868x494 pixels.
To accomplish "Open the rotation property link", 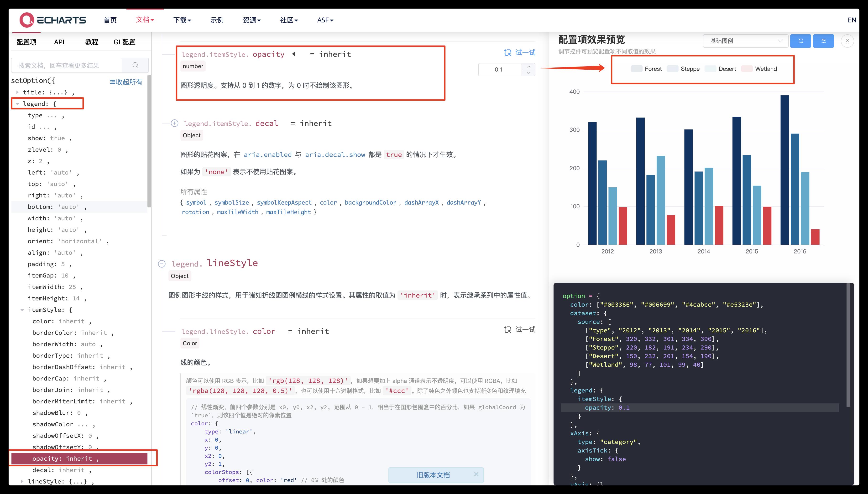I will 195,212.
